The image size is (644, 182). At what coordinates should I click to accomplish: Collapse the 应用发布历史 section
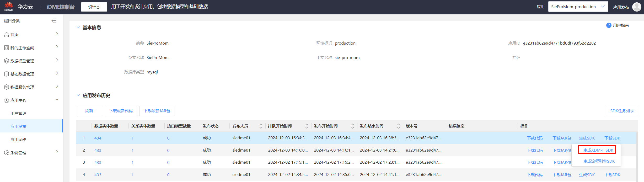tap(78, 95)
